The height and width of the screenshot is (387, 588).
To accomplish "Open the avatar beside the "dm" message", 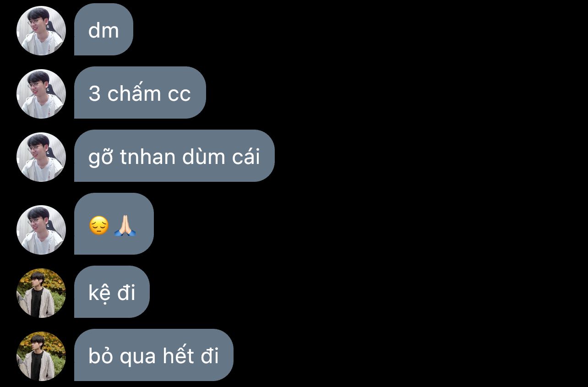I will [x=41, y=31].
